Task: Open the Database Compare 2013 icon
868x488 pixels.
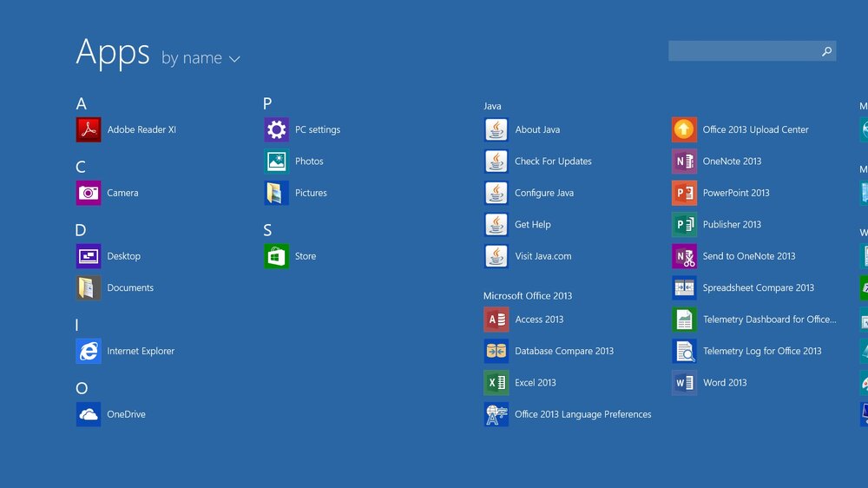Action: coord(496,351)
